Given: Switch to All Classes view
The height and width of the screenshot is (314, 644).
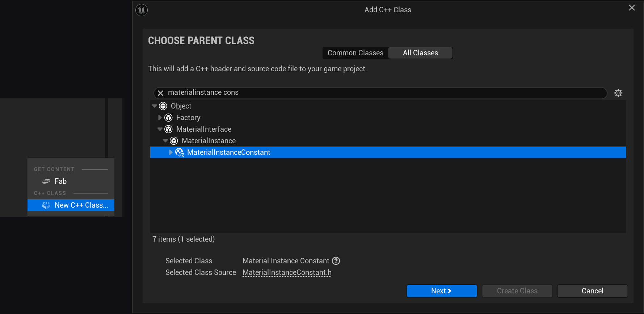Looking at the screenshot, I should tap(420, 53).
